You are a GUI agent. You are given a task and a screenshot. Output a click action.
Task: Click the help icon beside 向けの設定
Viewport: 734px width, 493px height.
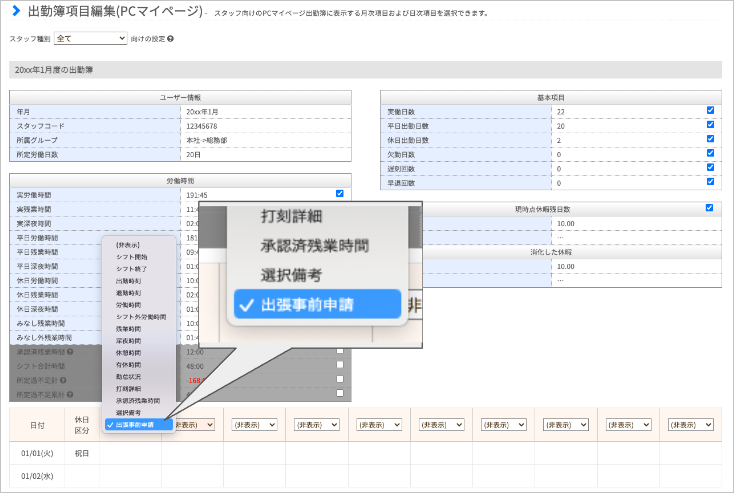tap(170, 39)
